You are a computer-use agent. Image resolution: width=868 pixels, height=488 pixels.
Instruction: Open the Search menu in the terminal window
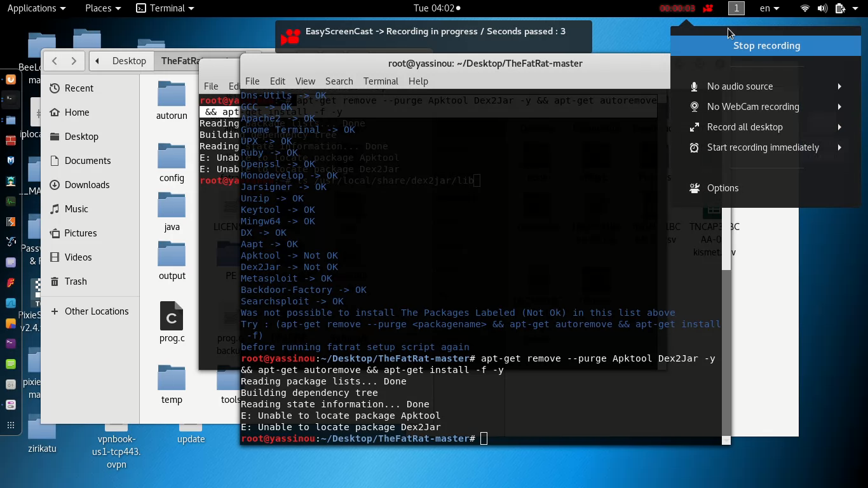(x=339, y=81)
